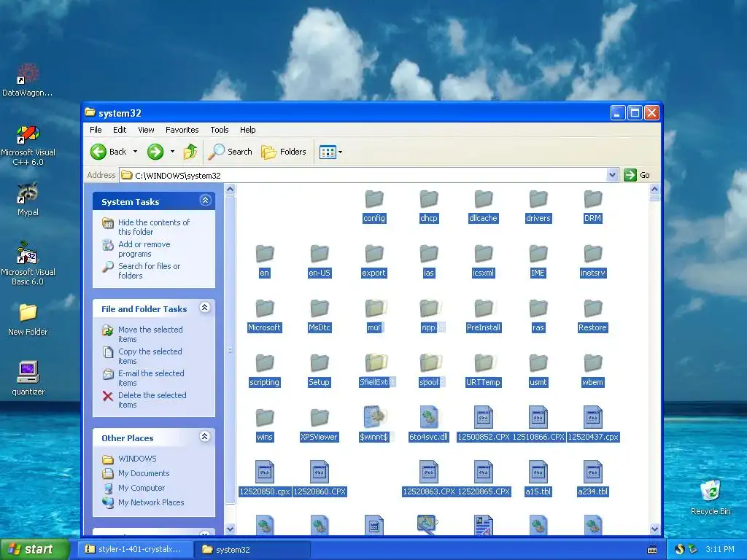Select the Restore folder icon
Image resolution: width=747 pixels, height=560 pixels.
click(592, 308)
